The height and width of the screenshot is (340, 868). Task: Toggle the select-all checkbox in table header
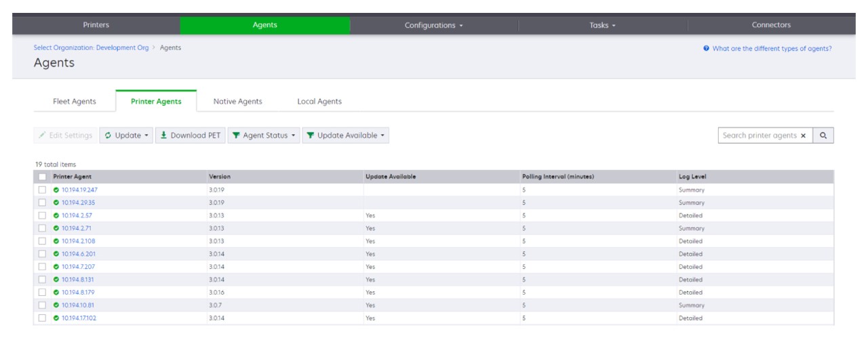[42, 177]
